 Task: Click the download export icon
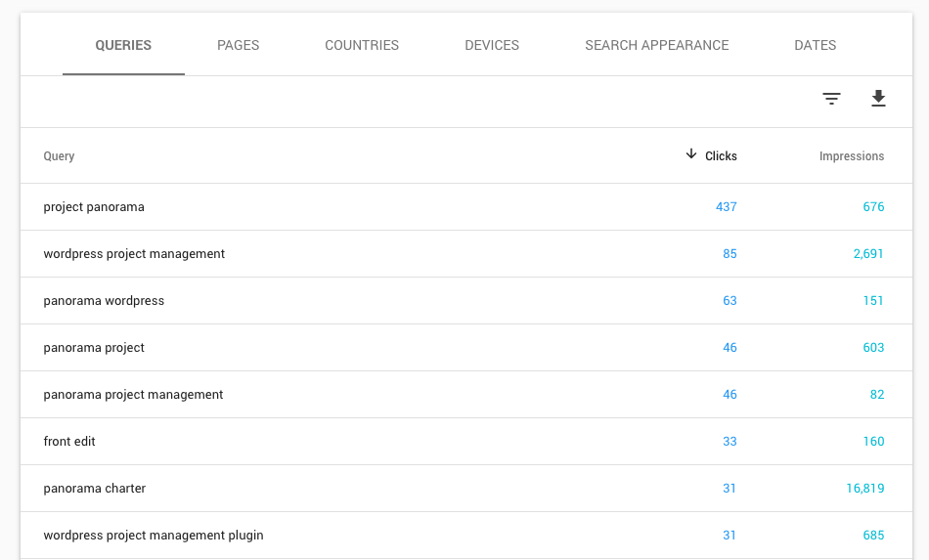[x=878, y=99]
